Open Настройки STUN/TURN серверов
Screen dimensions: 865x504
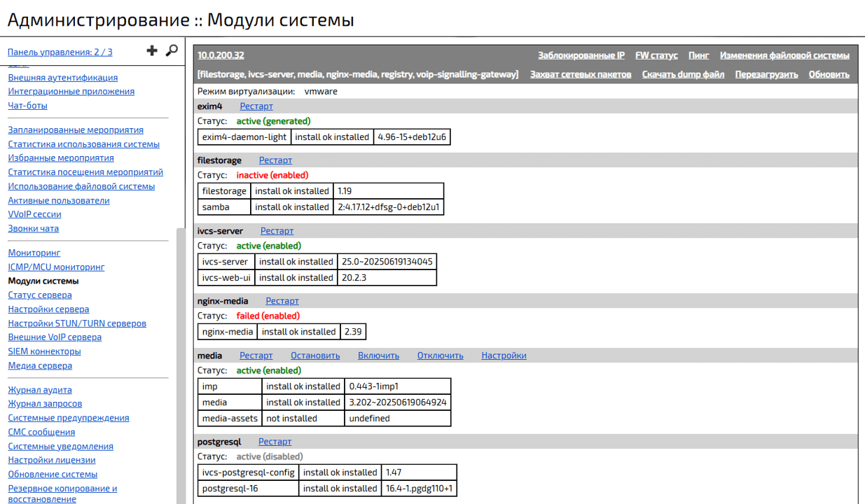pos(77,323)
